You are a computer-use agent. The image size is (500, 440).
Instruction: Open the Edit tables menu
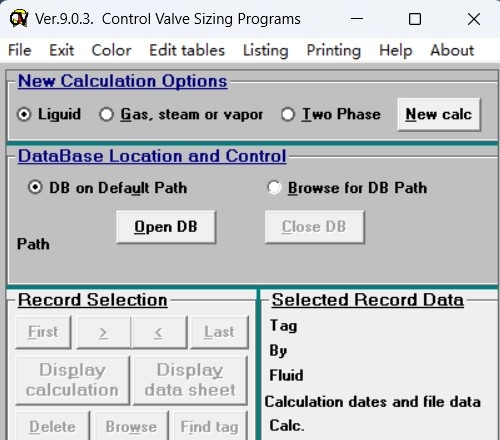point(187,50)
